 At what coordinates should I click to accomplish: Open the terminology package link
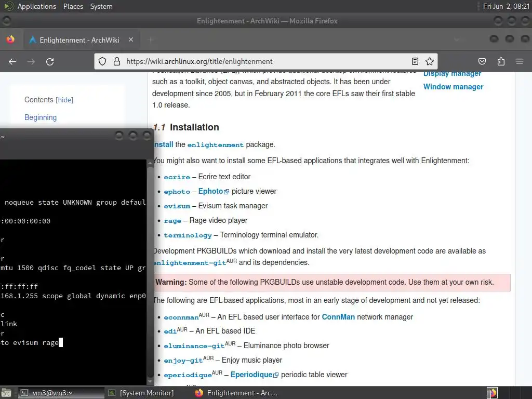pos(188,235)
